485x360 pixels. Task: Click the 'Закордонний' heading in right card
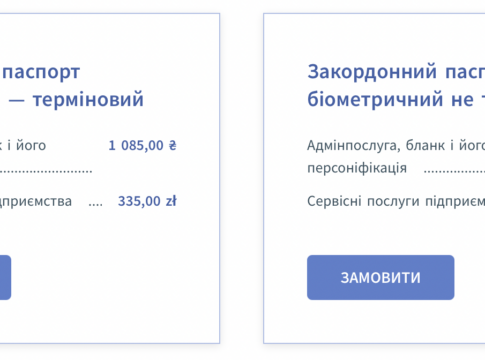pyautogui.click(x=372, y=72)
